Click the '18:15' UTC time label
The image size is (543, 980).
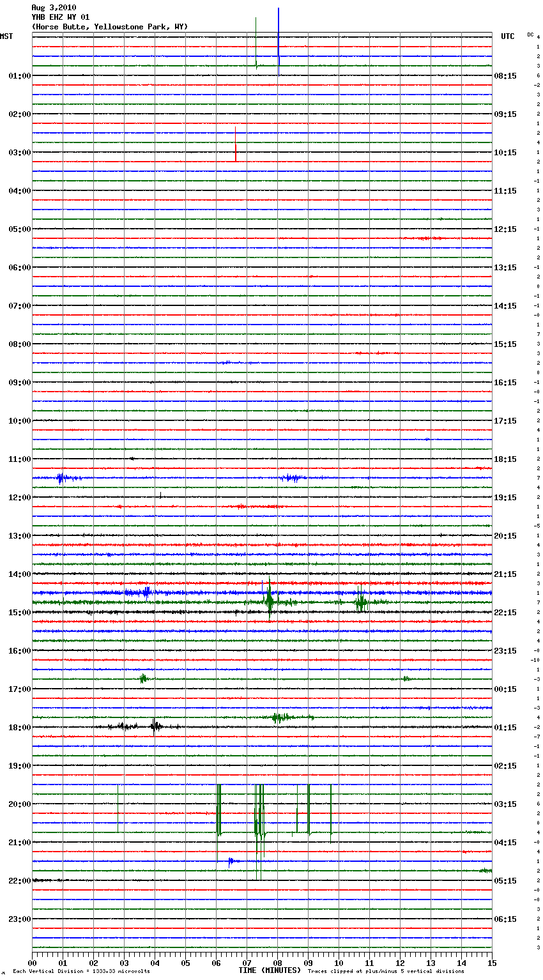pyautogui.click(x=505, y=459)
